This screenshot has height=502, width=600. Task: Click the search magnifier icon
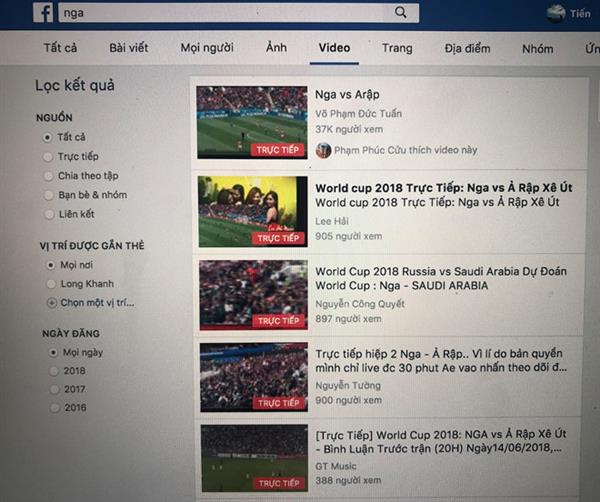coord(400,13)
